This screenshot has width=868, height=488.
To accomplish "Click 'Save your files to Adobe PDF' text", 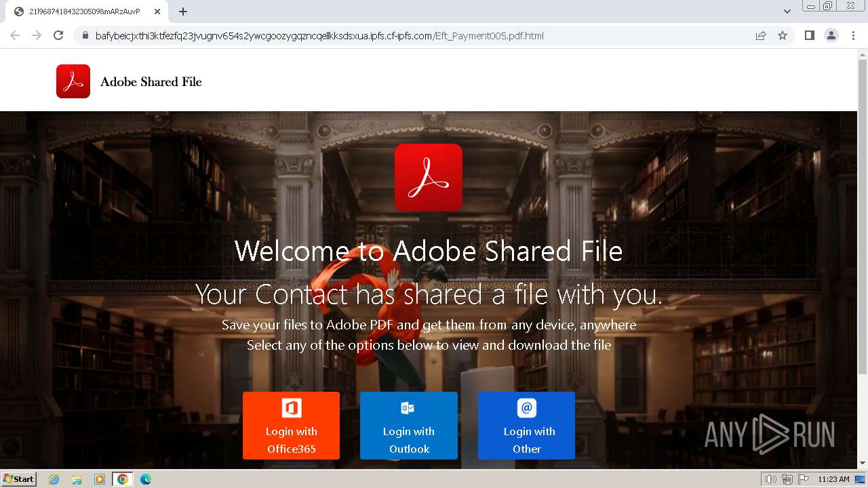I will tap(429, 325).
